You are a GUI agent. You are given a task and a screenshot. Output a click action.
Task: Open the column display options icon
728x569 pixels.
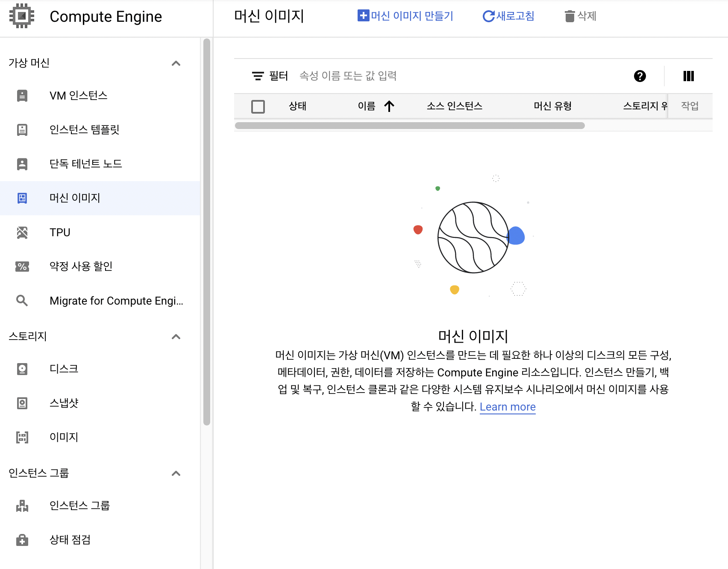(689, 76)
